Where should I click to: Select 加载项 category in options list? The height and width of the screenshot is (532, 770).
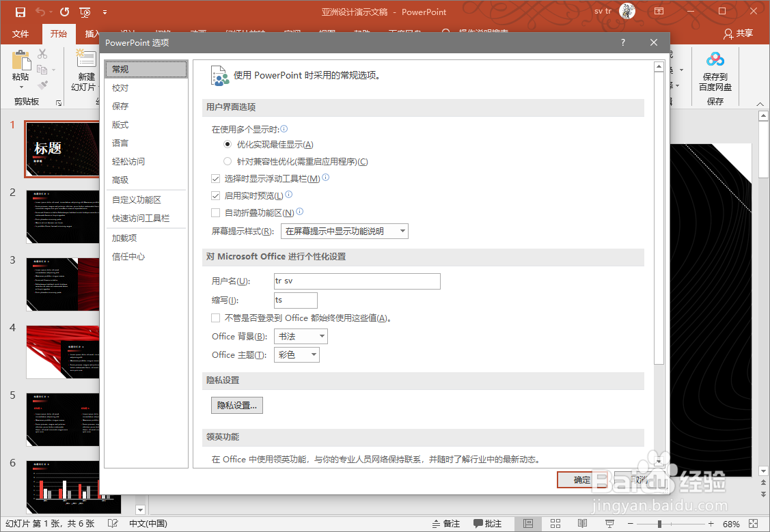[x=146, y=238]
